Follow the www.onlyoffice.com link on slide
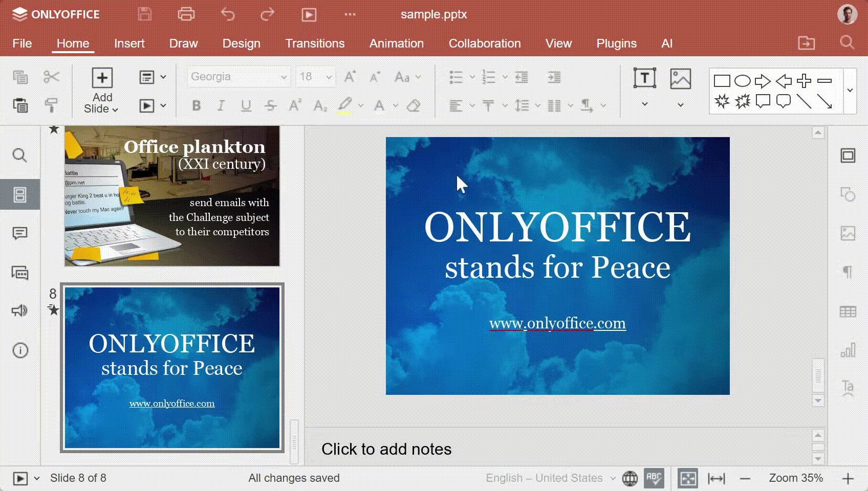Screen dimensions: 868x491 pyautogui.click(x=557, y=323)
